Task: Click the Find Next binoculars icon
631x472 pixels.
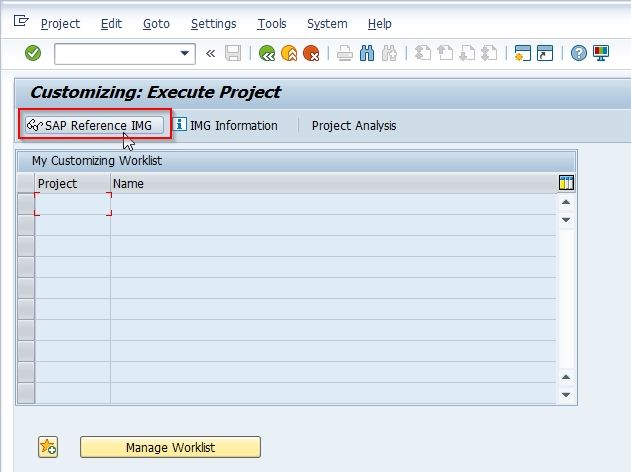Action: click(x=389, y=53)
